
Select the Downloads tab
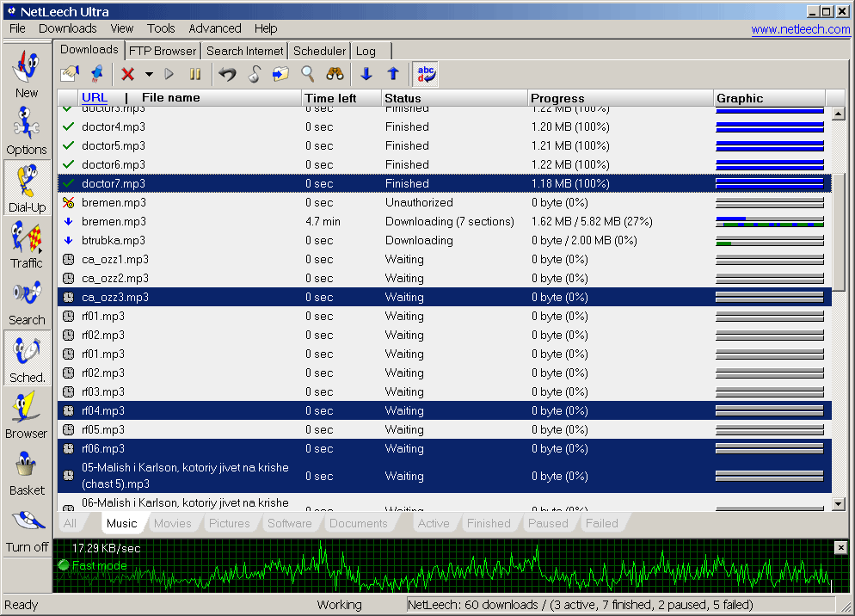click(89, 49)
